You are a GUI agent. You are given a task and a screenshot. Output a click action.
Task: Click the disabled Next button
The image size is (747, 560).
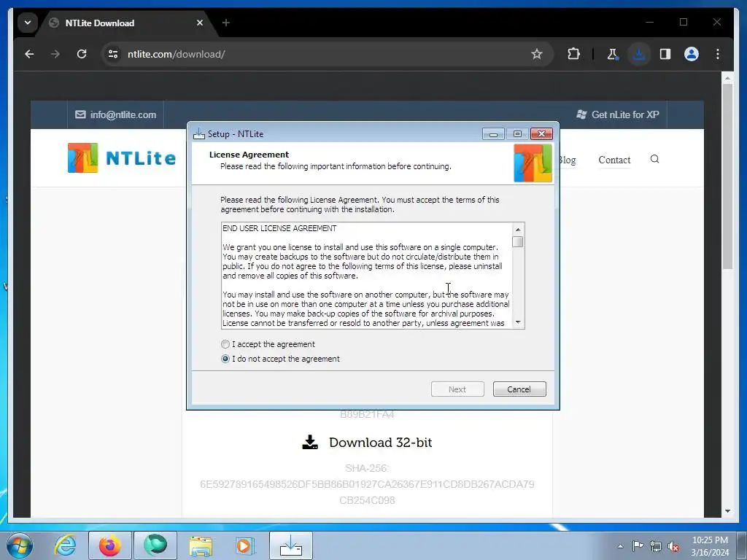click(x=457, y=389)
